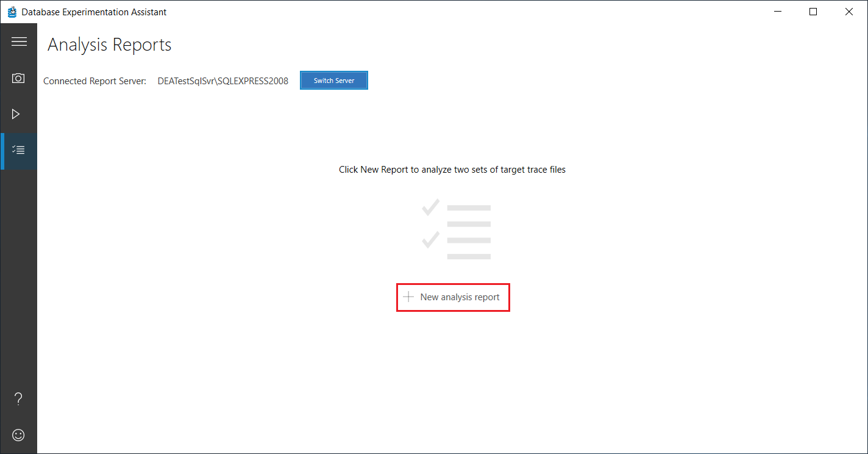Open the hamburger navigation menu

pyautogui.click(x=19, y=41)
